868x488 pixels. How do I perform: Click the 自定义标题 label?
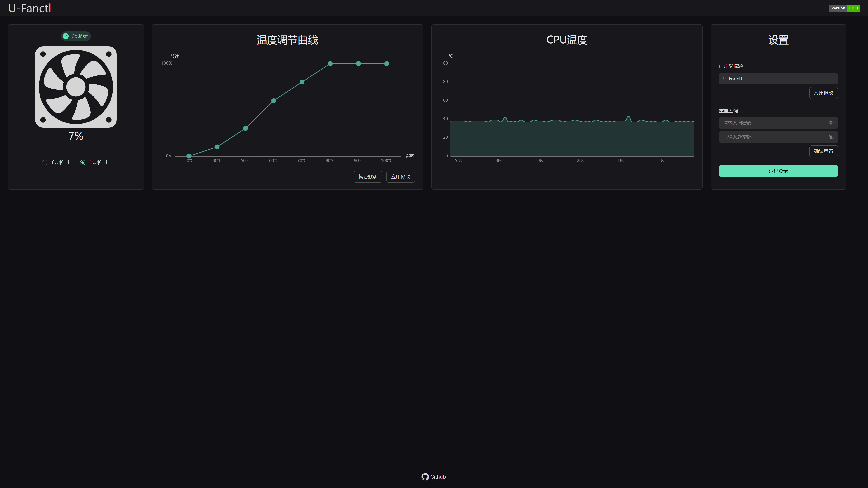click(x=731, y=66)
